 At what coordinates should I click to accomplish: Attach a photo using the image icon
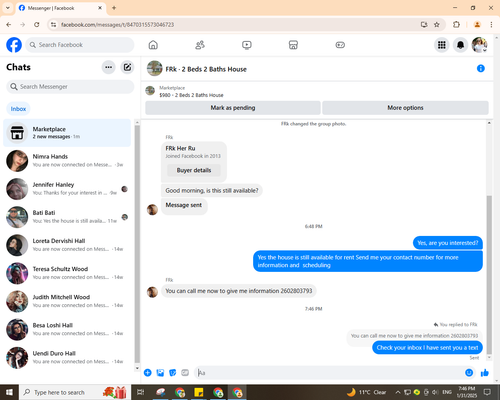[160, 373]
